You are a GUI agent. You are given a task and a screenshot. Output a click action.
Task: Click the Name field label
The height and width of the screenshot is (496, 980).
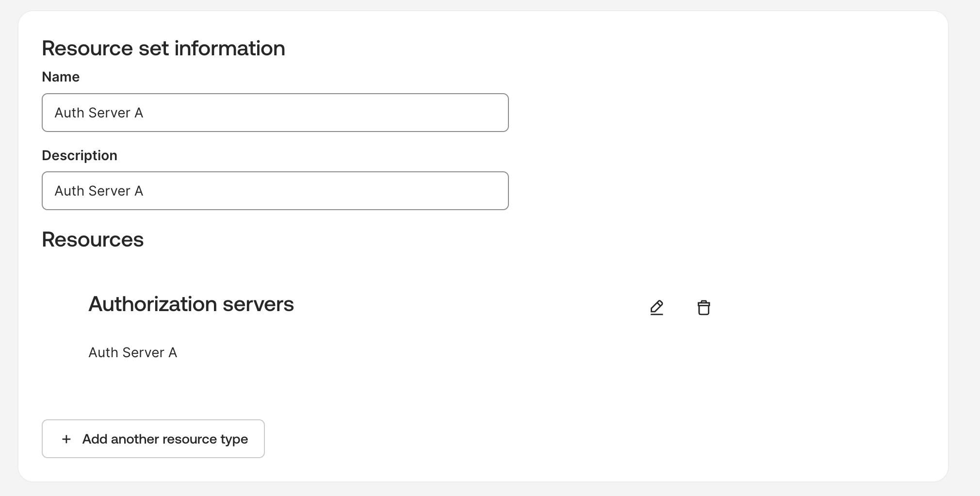click(61, 77)
